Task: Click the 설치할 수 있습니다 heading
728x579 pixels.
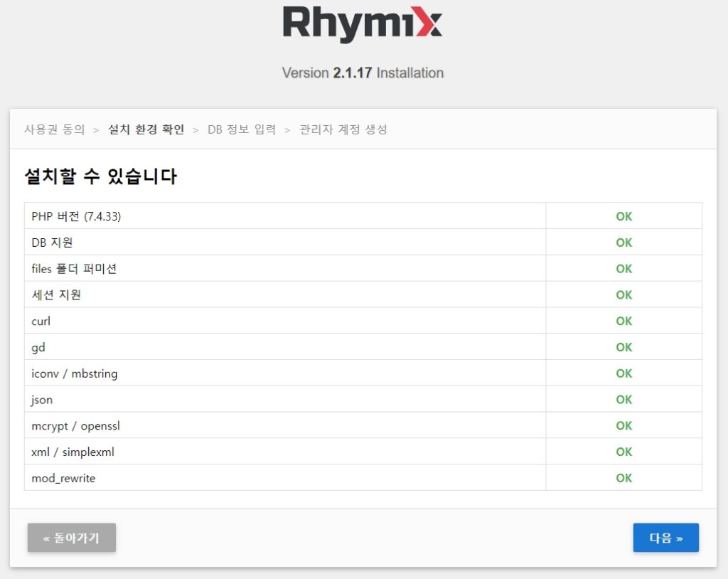Action: (101, 176)
